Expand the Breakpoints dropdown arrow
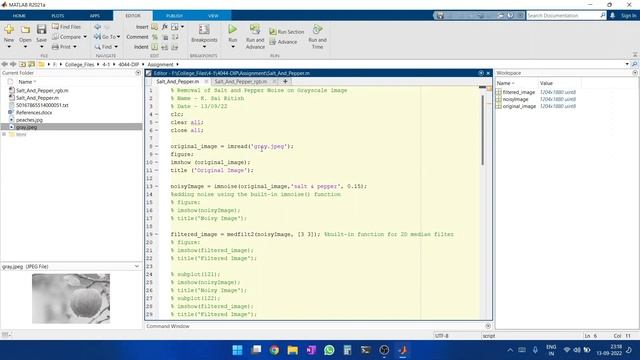The image size is (640, 360). [x=204, y=47]
